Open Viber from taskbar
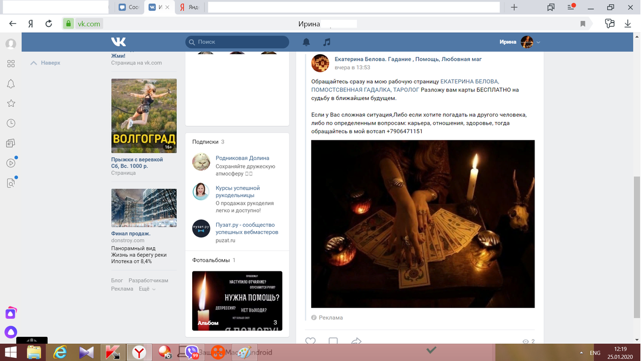644x361 pixels. click(x=192, y=352)
